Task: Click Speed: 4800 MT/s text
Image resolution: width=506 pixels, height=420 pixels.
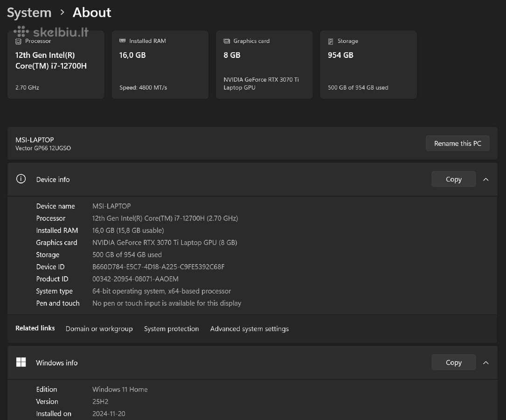Action: [143, 87]
